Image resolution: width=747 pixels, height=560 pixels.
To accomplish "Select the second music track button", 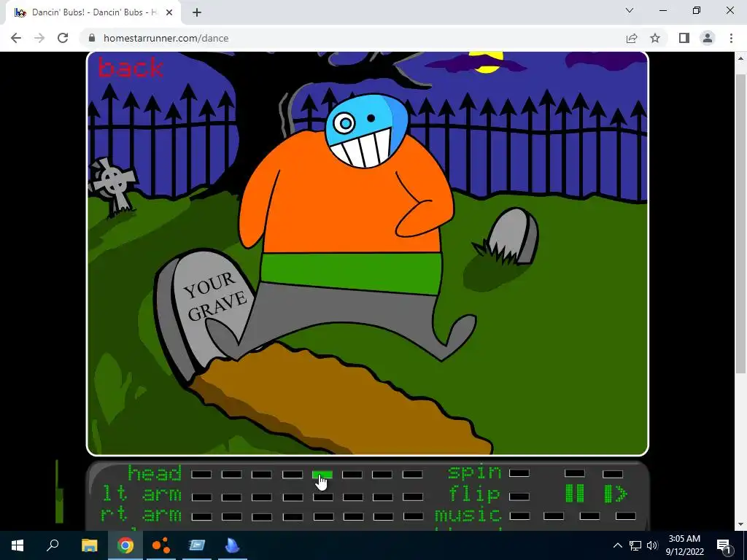I will coord(554,516).
